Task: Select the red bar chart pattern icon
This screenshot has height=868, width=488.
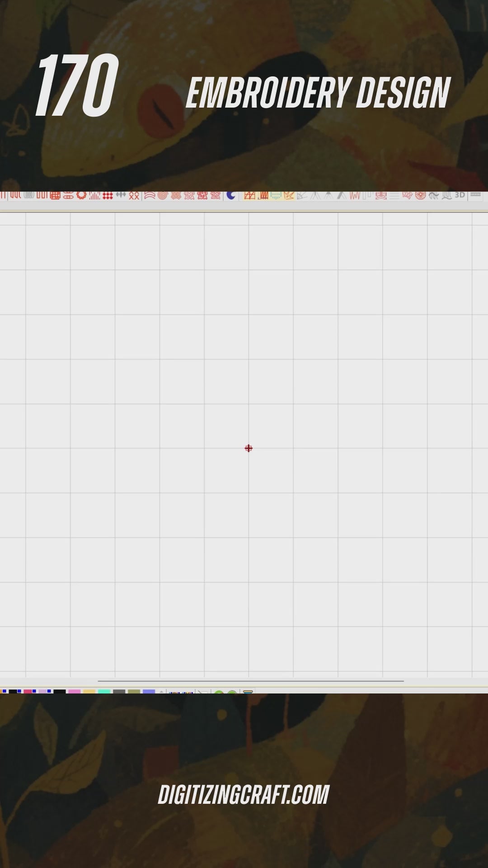Action: 94,195
